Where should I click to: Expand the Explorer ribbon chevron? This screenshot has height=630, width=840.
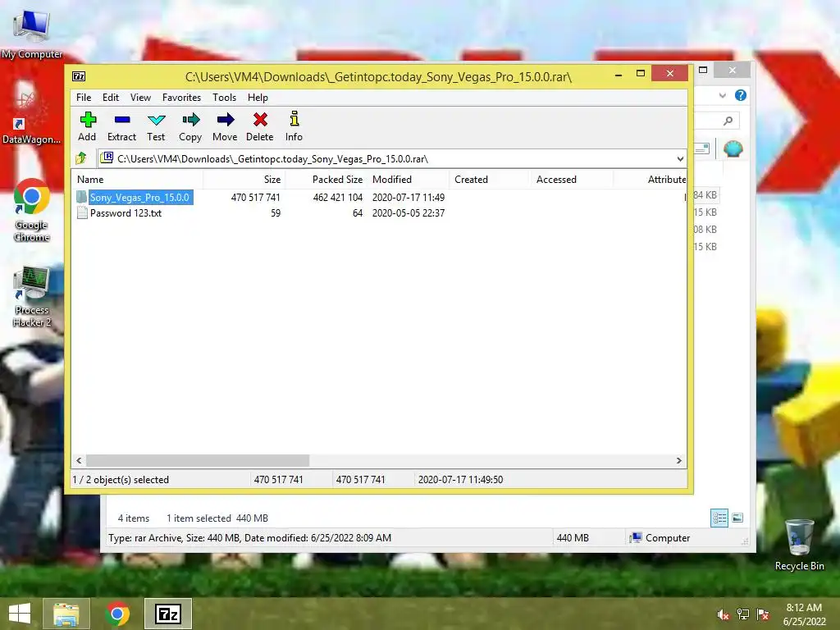tap(722, 95)
